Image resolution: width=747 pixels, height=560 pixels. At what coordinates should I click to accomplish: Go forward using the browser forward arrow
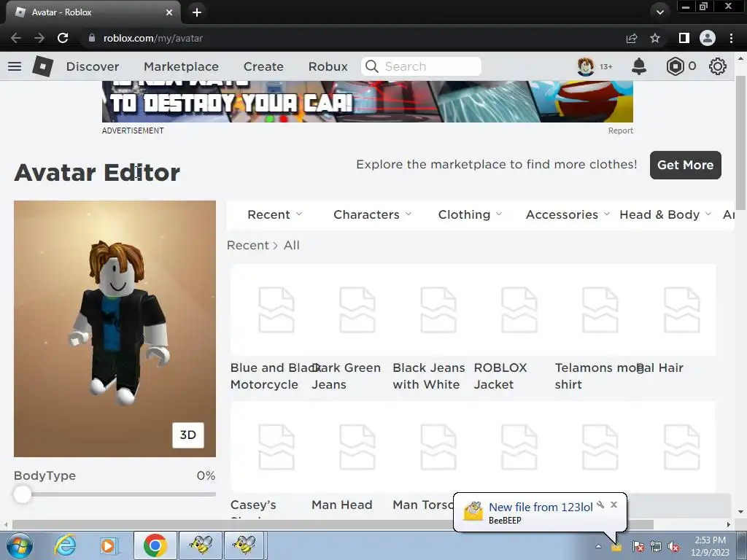point(39,38)
